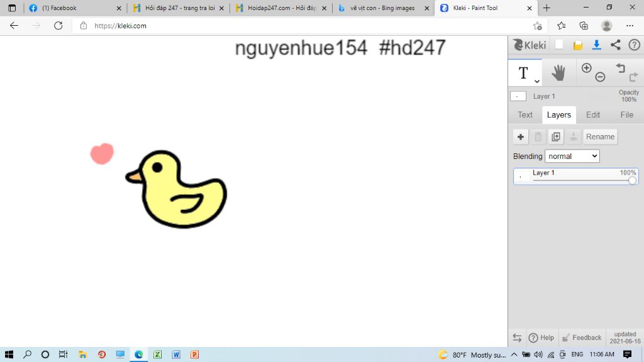Viewport: 644px width, 362px height.
Task: Open the browser Favorites list
Action: (562, 26)
